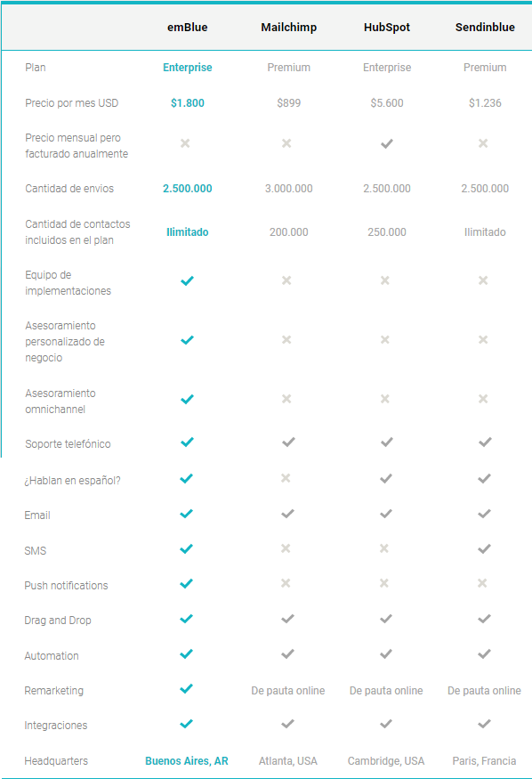Click emBlue's Enterprise plan link
The image size is (532, 779).
[x=188, y=68]
